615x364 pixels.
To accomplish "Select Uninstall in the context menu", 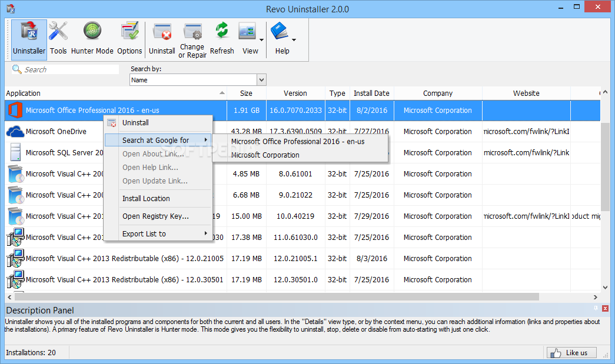I will [x=158, y=123].
